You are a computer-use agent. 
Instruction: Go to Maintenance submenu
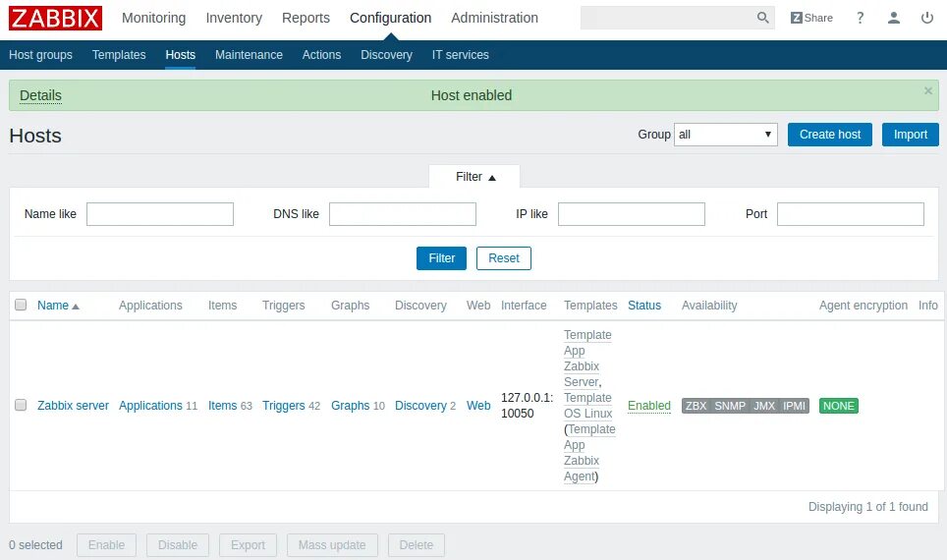249,55
